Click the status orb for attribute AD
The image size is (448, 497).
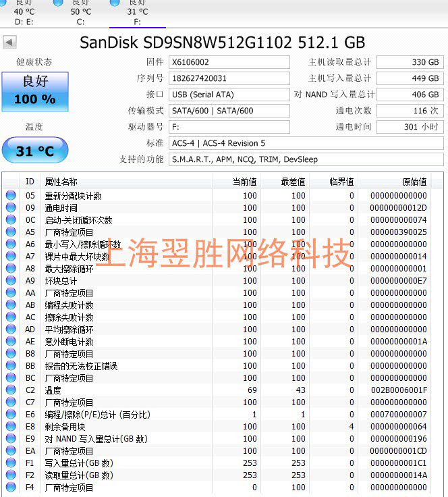coord(11,329)
